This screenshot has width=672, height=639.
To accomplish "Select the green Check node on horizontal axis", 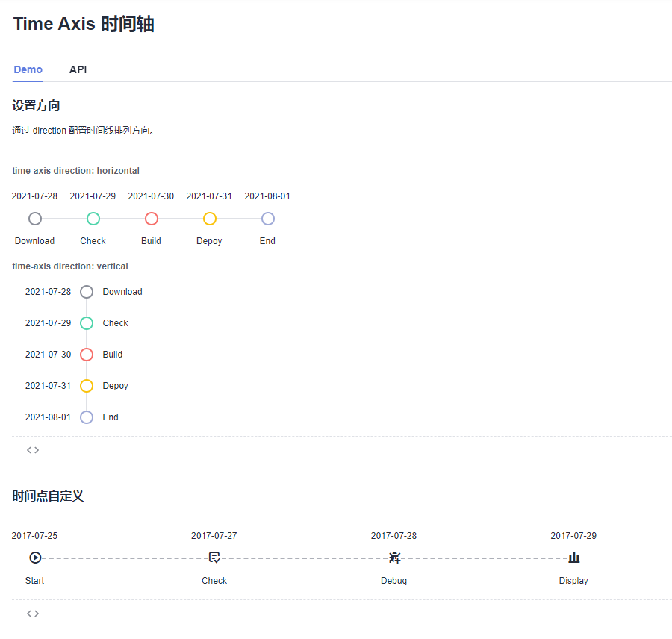I will [93, 219].
